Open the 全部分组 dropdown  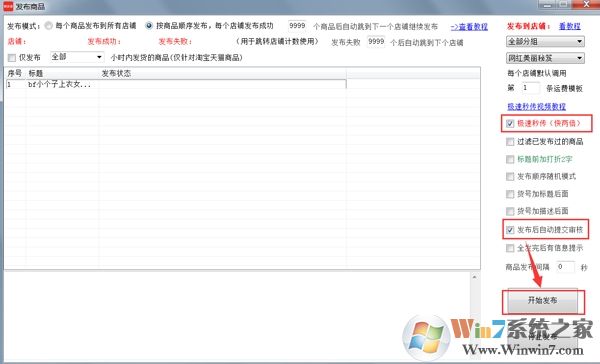click(x=545, y=41)
